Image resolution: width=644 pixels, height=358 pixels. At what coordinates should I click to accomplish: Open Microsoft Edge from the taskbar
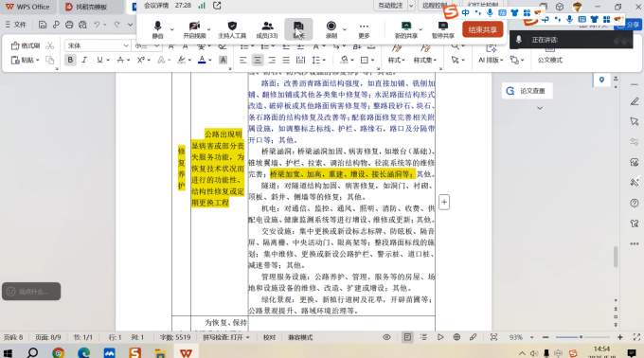pos(83,352)
